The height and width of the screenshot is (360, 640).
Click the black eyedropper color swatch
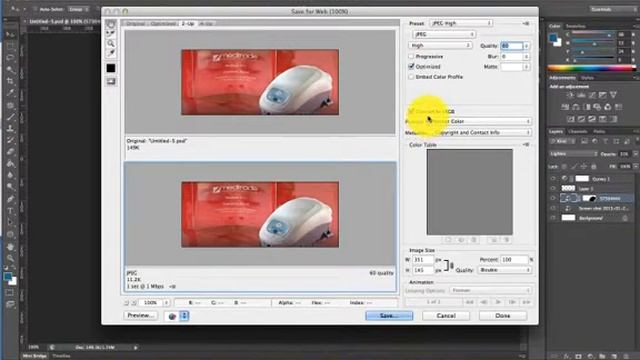click(x=111, y=68)
